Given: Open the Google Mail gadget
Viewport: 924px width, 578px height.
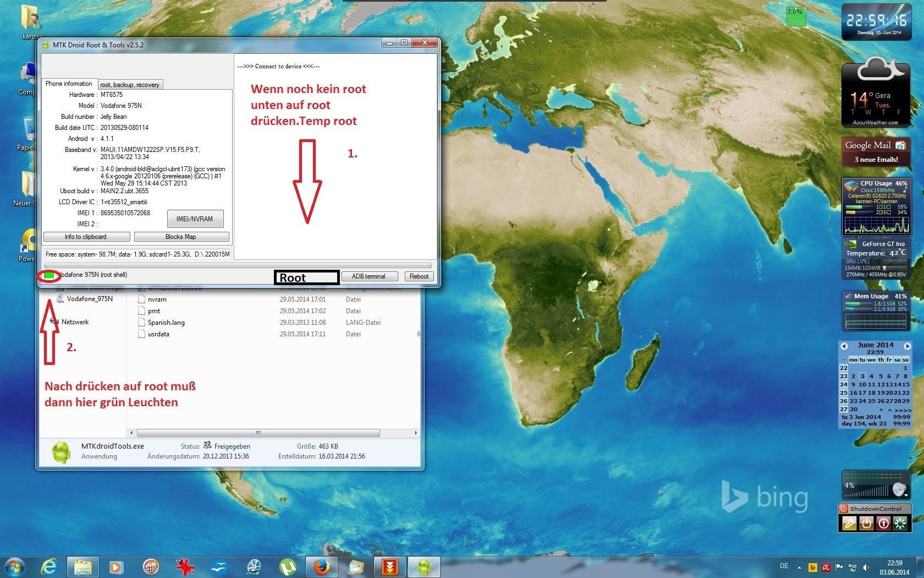Looking at the screenshot, I should (876, 152).
